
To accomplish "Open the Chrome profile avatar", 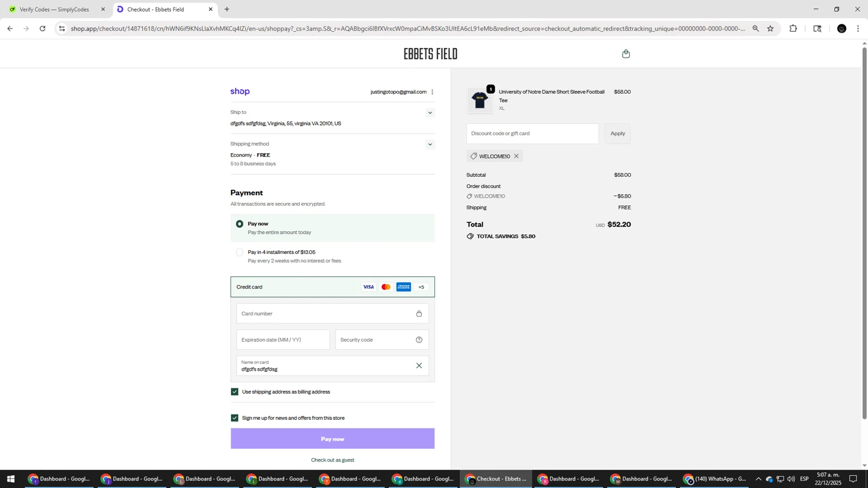I will point(841,28).
